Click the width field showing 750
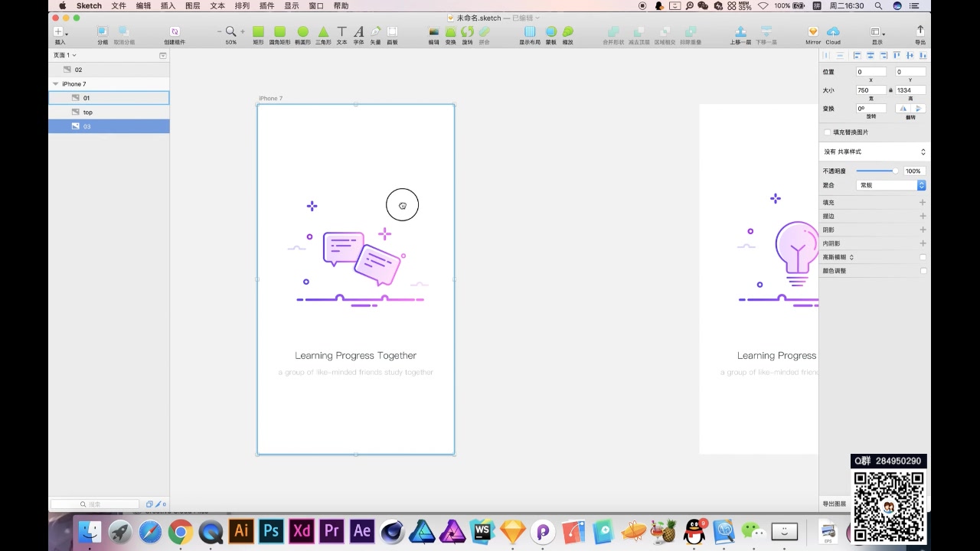 tap(871, 90)
